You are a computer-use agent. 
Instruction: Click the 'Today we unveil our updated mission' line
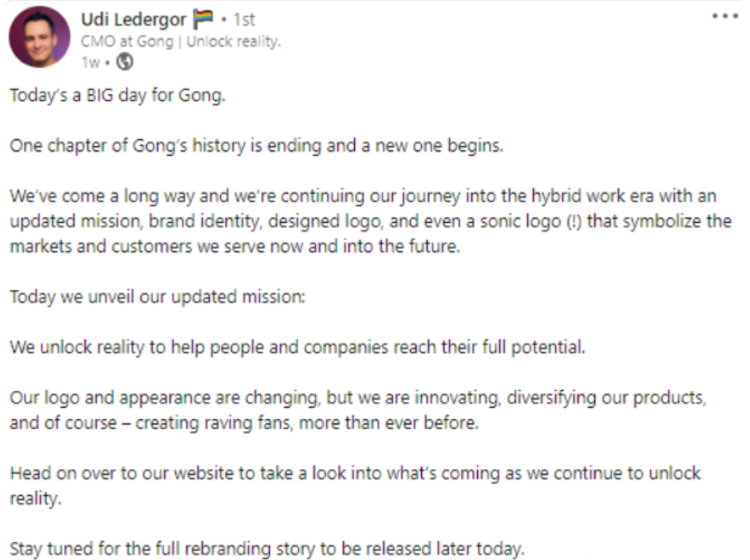coord(157,297)
